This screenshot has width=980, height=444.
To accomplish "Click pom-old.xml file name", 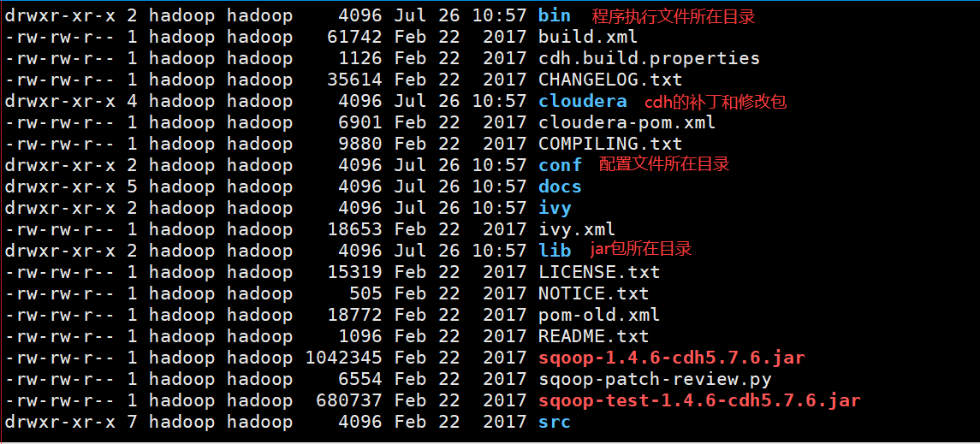I will coord(599,314).
